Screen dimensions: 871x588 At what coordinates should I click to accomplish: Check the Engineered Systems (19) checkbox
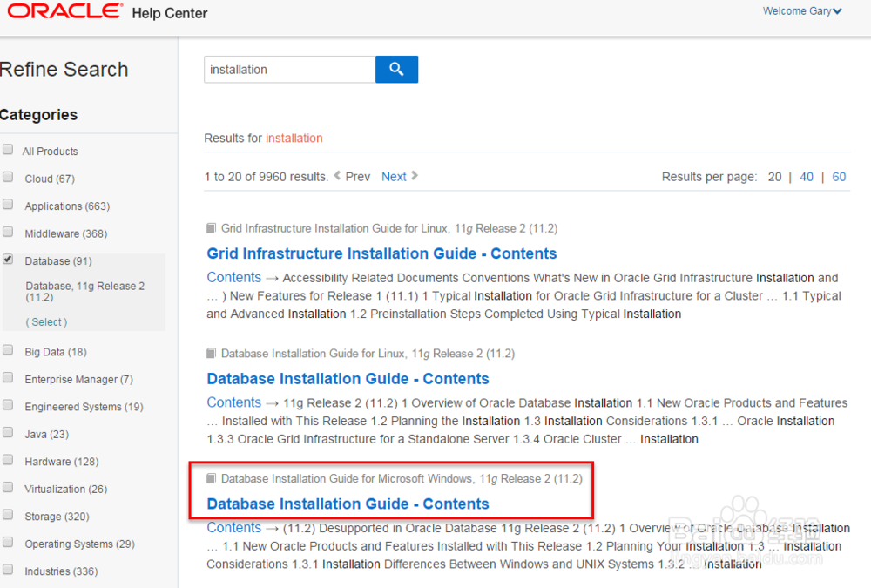(8, 404)
